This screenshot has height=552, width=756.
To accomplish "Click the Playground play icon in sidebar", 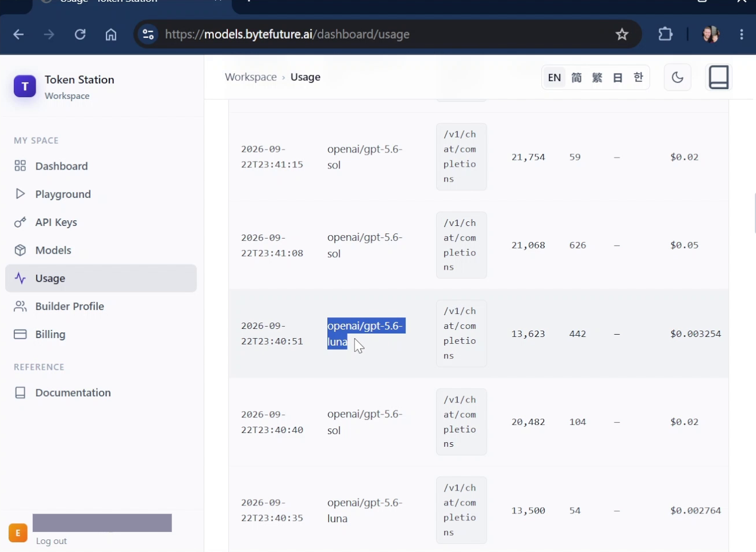I will pos(20,194).
